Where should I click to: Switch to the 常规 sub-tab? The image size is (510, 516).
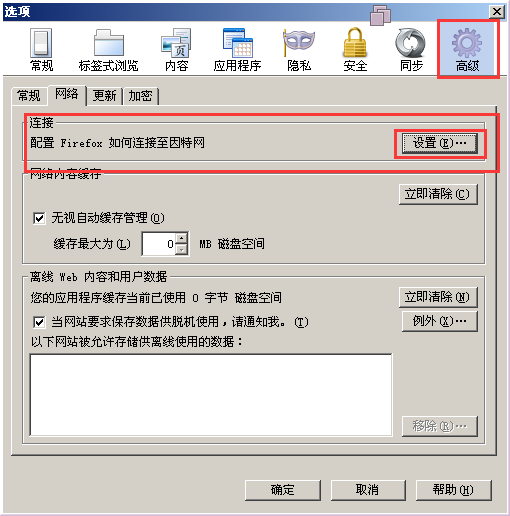point(29,96)
